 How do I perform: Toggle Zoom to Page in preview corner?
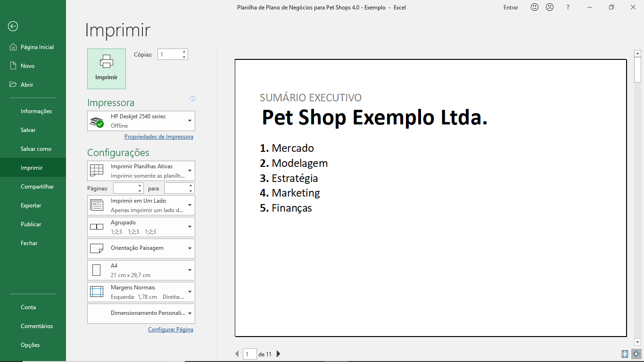click(x=636, y=354)
